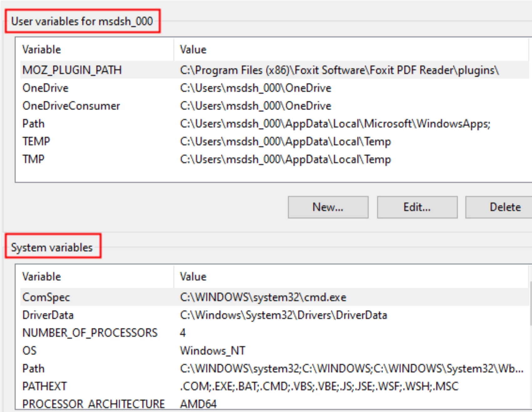Select the TMP user variable
The height and width of the screenshot is (412, 532).
pos(33,159)
